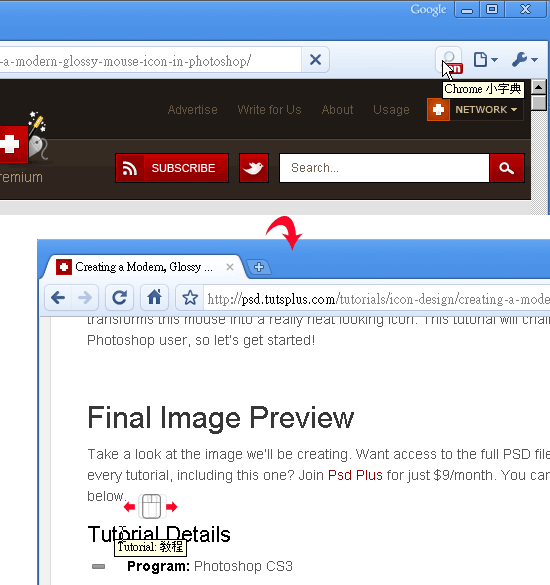Screen dimensions: 550x585
Task: Open the wrench settings menu
Action: point(524,60)
